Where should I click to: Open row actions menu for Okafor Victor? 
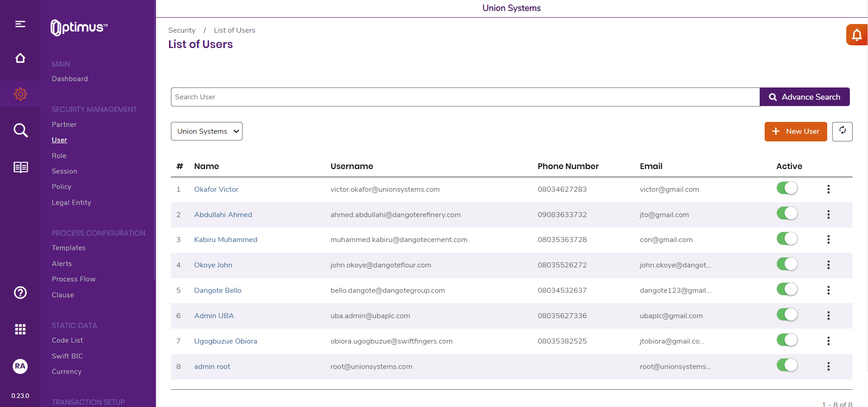[828, 189]
